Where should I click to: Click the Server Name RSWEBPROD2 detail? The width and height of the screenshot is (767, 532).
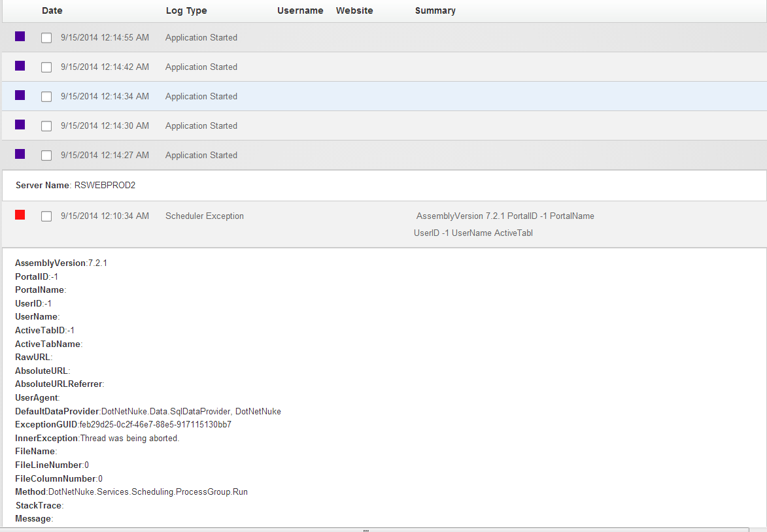point(75,186)
